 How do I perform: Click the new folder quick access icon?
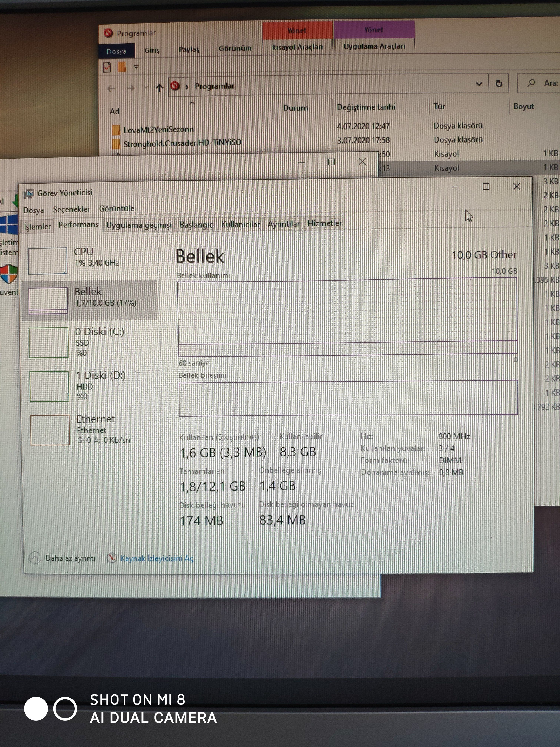121,67
